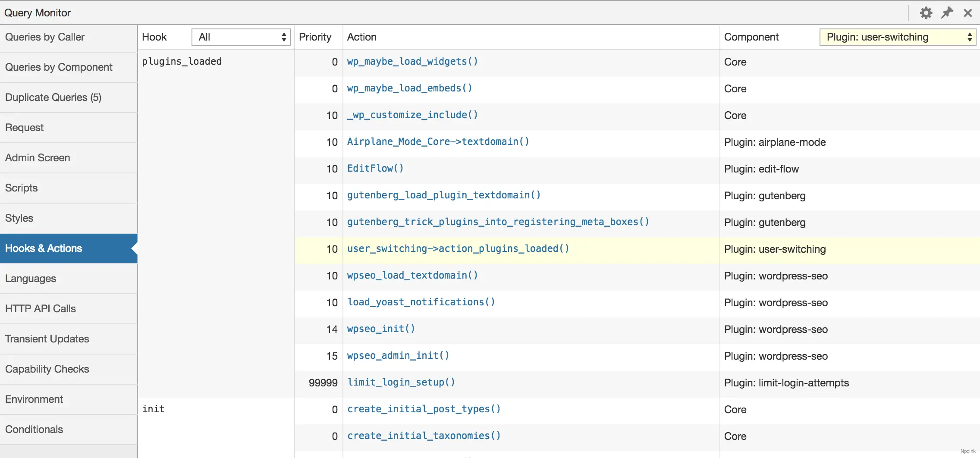Image resolution: width=980 pixels, height=458 pixels.
Task: Open the user_switching action_plugins_loaded link
Action: pyautogui.click(x=458, y=249)
